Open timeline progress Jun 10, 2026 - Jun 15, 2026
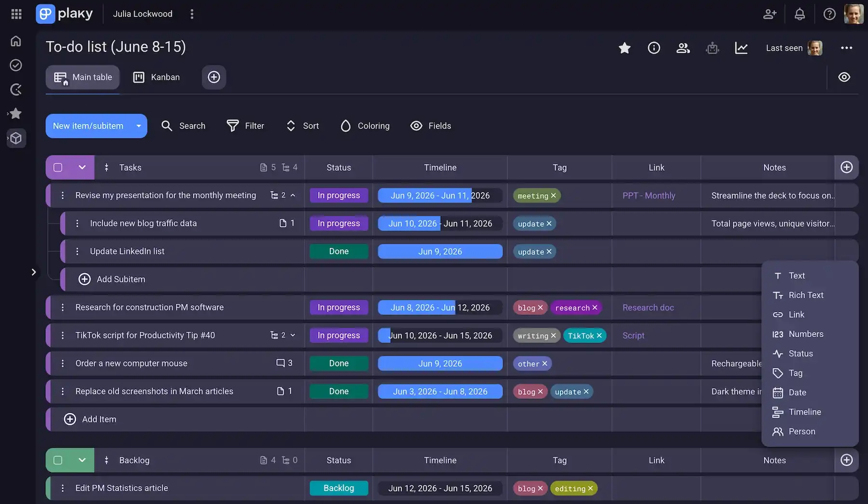This screenshot has height=504, width=868. coord(440,335)
